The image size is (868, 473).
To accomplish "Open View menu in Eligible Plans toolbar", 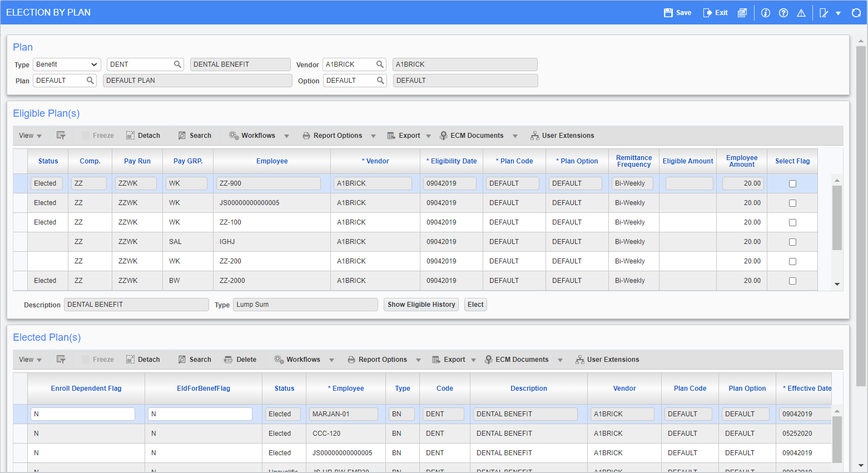I will coord(30,136).
